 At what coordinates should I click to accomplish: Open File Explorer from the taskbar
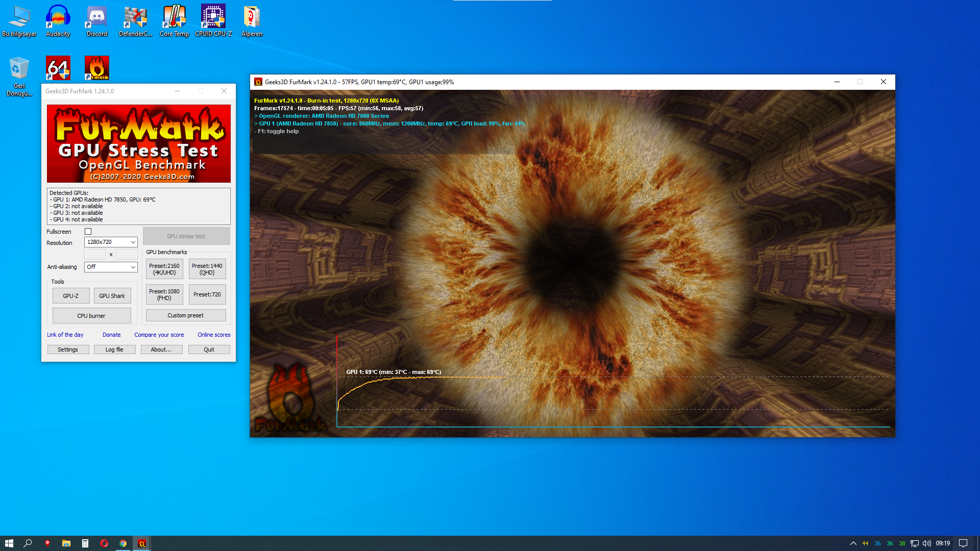tap(66, 543)
